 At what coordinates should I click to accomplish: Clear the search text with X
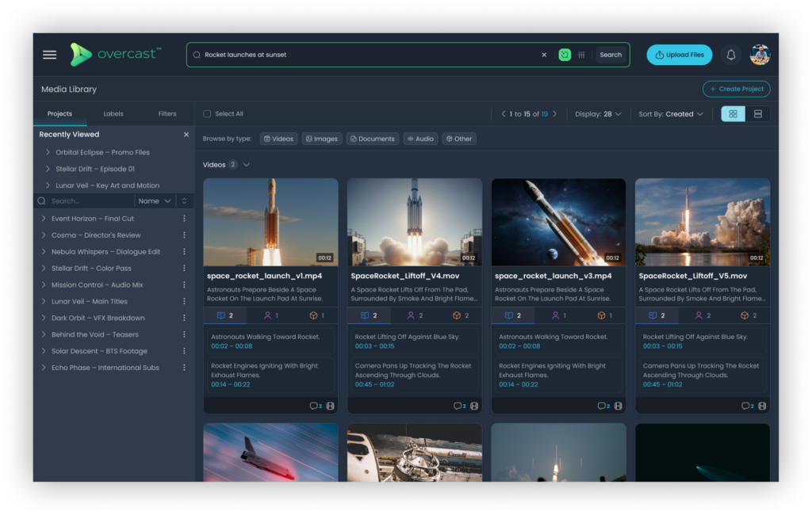pyautogui.click(x=544, y=55)
